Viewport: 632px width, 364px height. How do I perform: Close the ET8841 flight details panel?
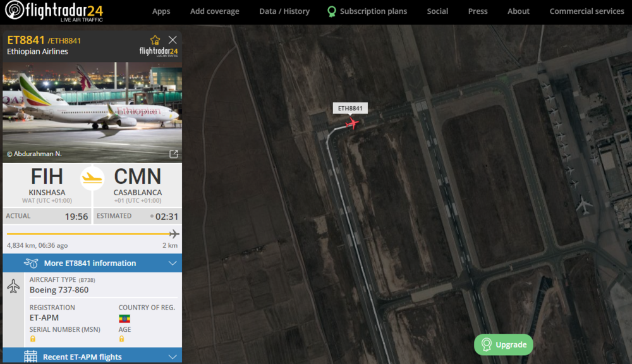[x=173, y=40]
